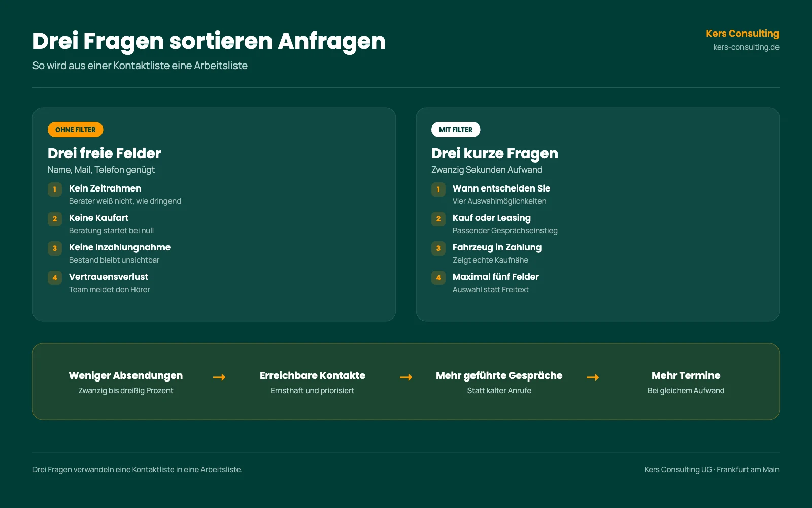Select subtitle "So wird aus einer Kontaktliste eine Arbeitsliste"
812x508 pixels.
[x=140, y=66]
